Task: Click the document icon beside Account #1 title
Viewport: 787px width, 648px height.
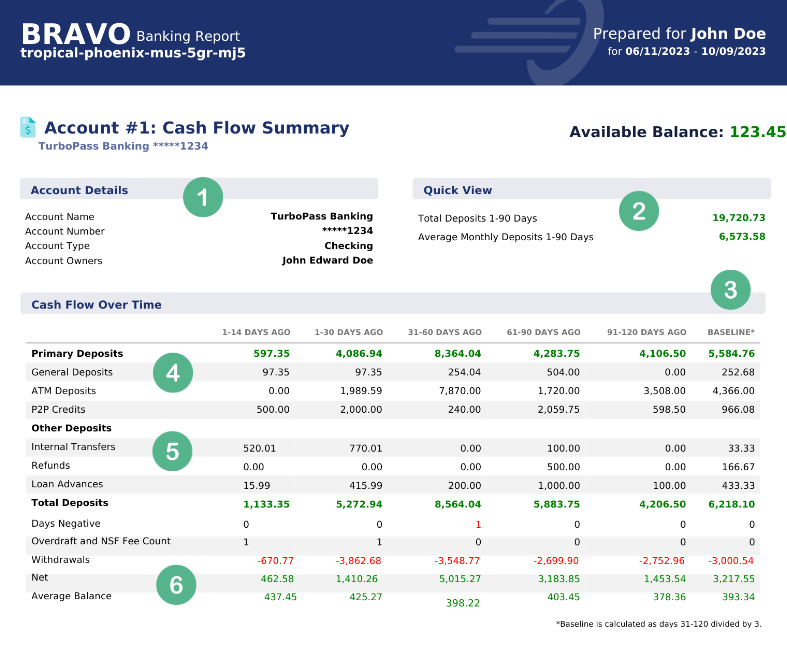Action: pos(28,128)
